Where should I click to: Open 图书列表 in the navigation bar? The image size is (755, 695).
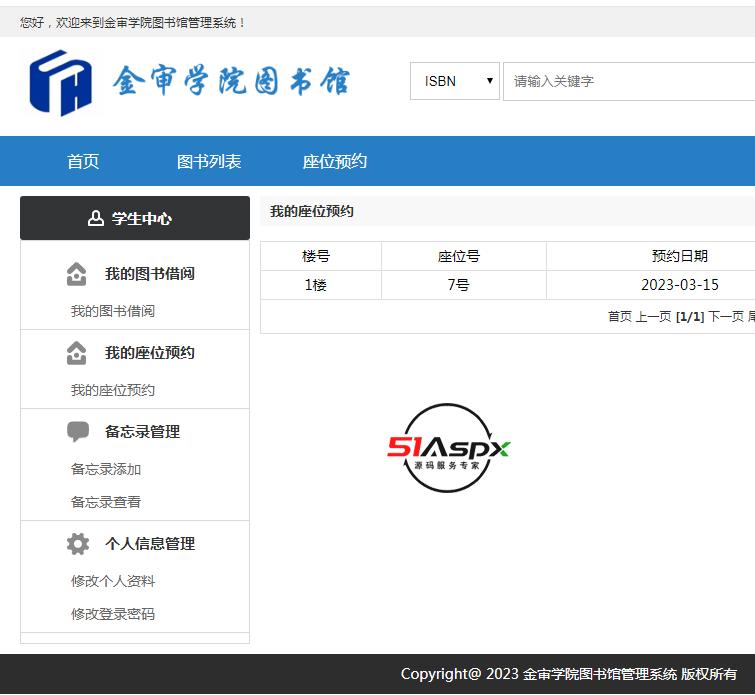pos(209,161)
